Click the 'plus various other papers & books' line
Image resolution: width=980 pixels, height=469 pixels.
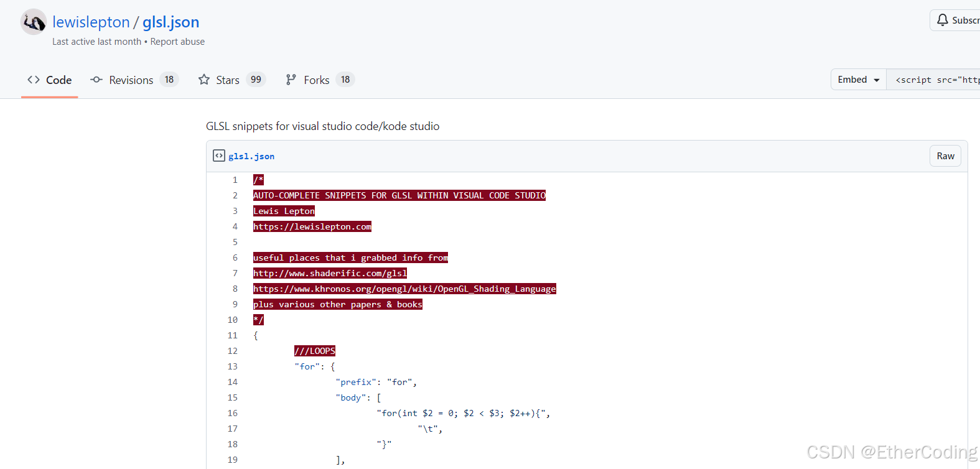pyautogui.click(x=338, y=304)
